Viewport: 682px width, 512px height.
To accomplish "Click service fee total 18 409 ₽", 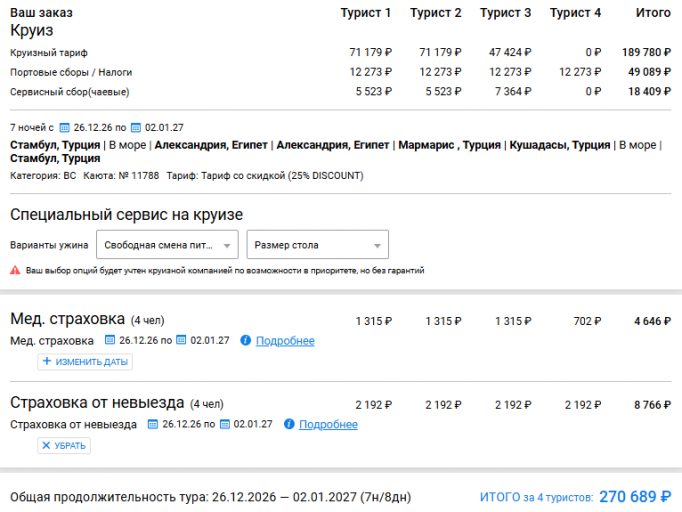I will pyautogui.click(x=649, y=91).
